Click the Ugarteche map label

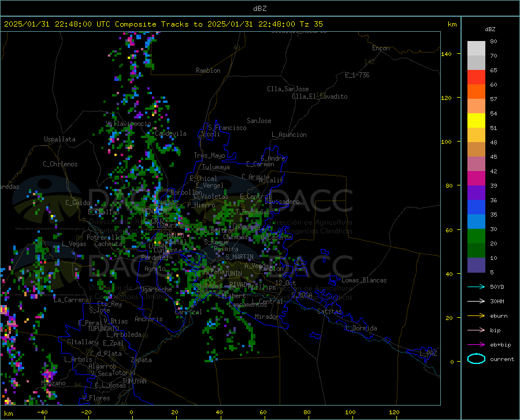156,289
